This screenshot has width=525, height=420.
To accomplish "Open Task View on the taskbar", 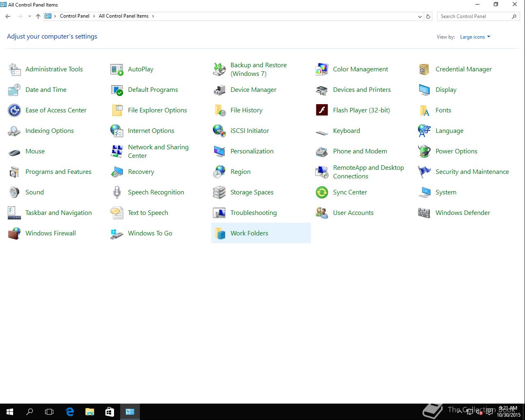I will (49, 412).
